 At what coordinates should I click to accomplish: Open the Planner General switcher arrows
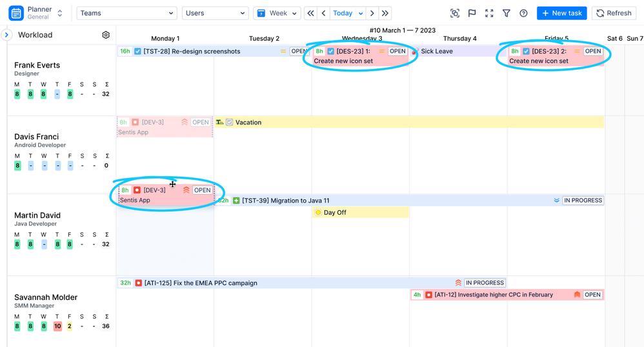point(60,13)
